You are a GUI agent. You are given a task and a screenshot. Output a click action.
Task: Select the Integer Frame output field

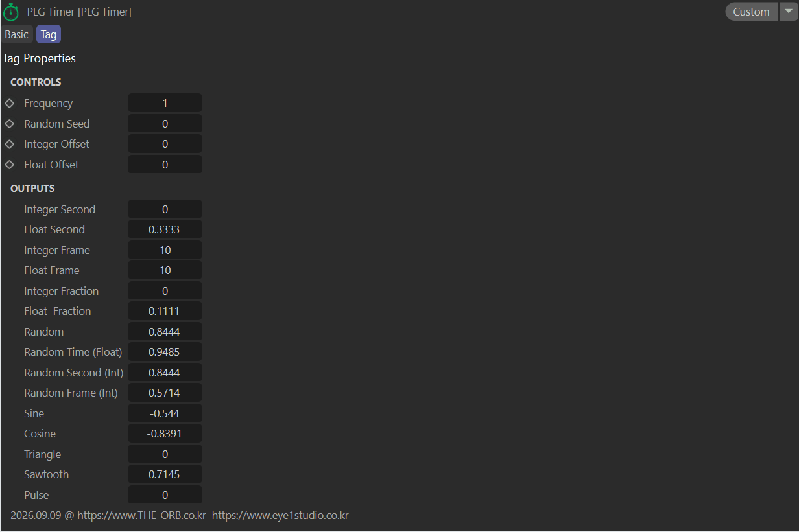point(165,250)
